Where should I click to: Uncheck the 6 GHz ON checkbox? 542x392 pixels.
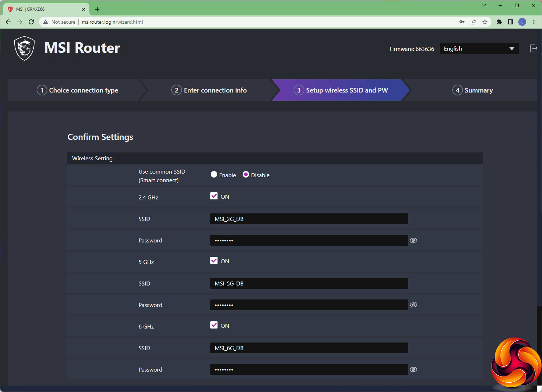coord(214,325)
